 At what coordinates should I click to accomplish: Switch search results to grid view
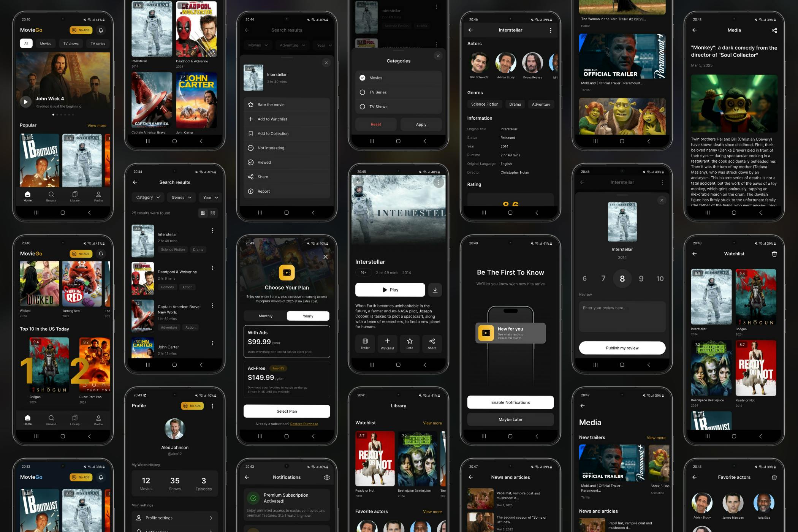(x=213, y=213)
